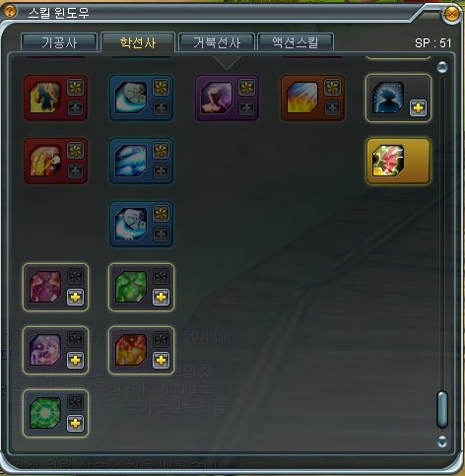Switch to the 거북선사 tab

tap(217, 42)
